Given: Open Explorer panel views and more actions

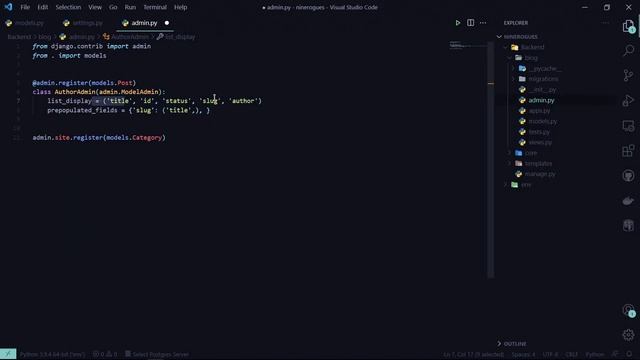Looking at the screenshot, I should (606, 23).
